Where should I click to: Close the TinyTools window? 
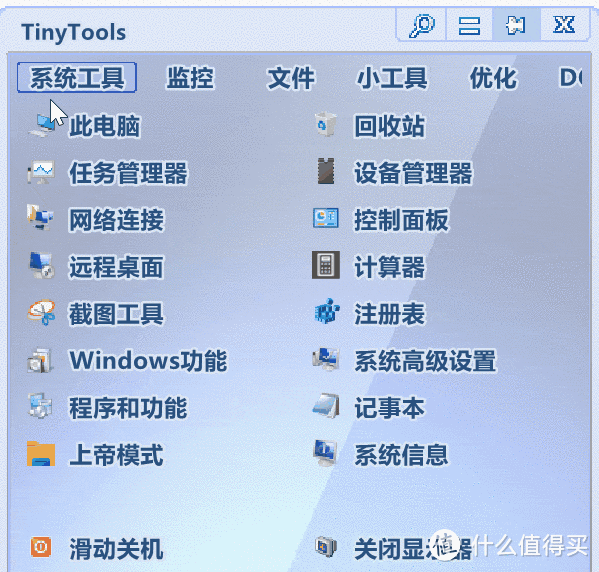point(564,25)
